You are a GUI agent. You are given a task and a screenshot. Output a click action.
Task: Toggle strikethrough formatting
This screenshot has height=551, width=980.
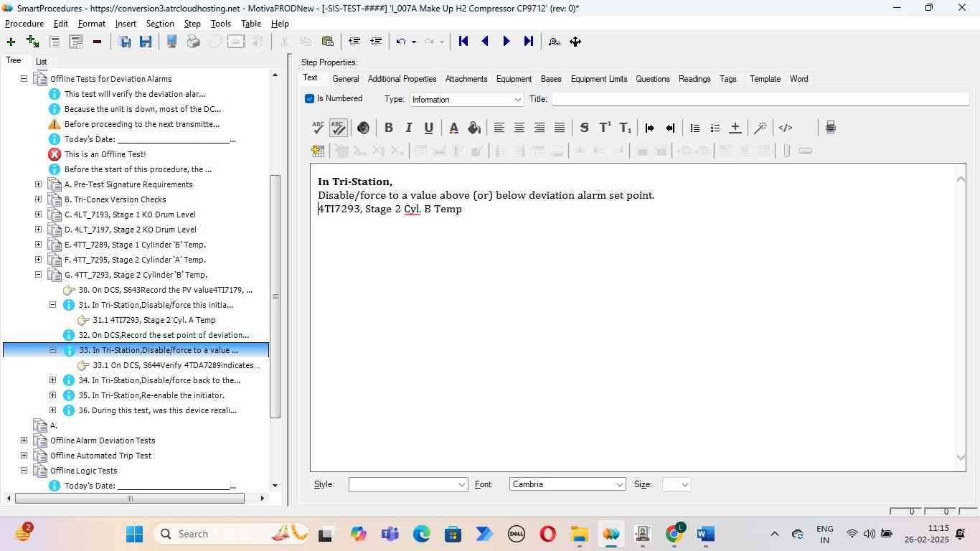coord(584,128)
